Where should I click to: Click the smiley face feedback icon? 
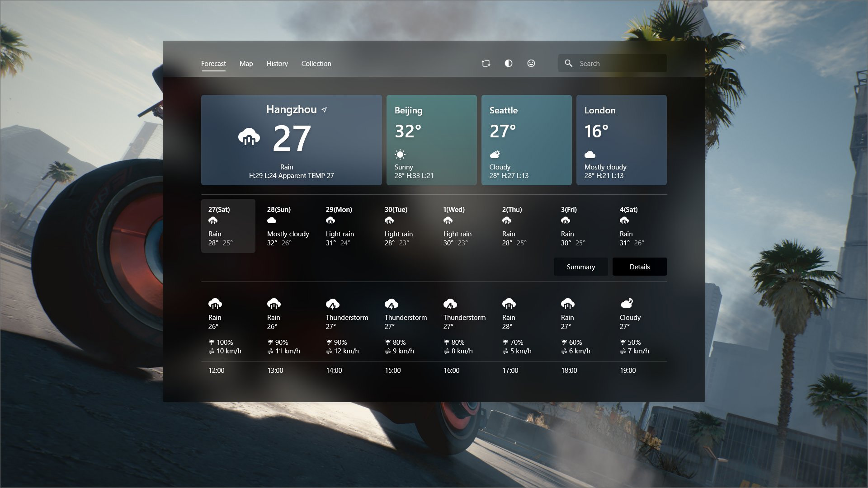(x=531, y=63)
